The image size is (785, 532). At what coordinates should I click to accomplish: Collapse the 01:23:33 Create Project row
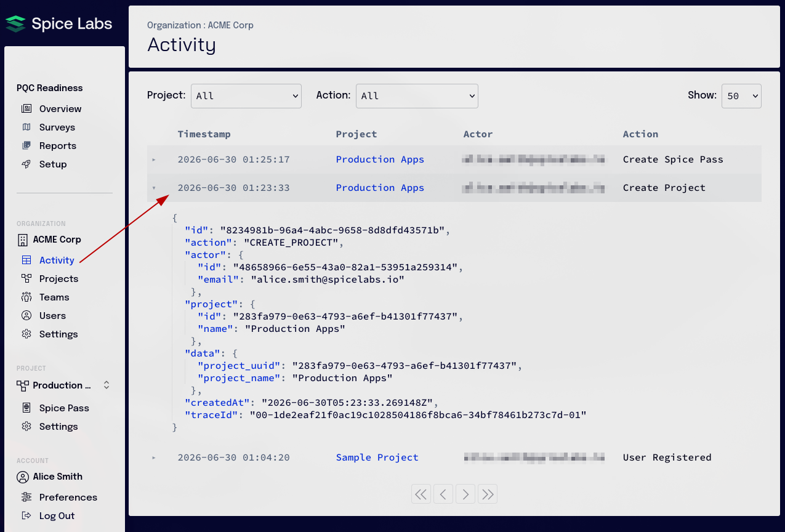(154, 188)
